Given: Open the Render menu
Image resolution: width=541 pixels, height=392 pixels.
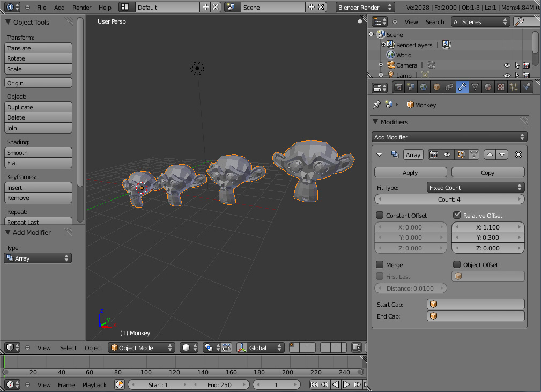Looking at the screenshot, I should point(81,8).
